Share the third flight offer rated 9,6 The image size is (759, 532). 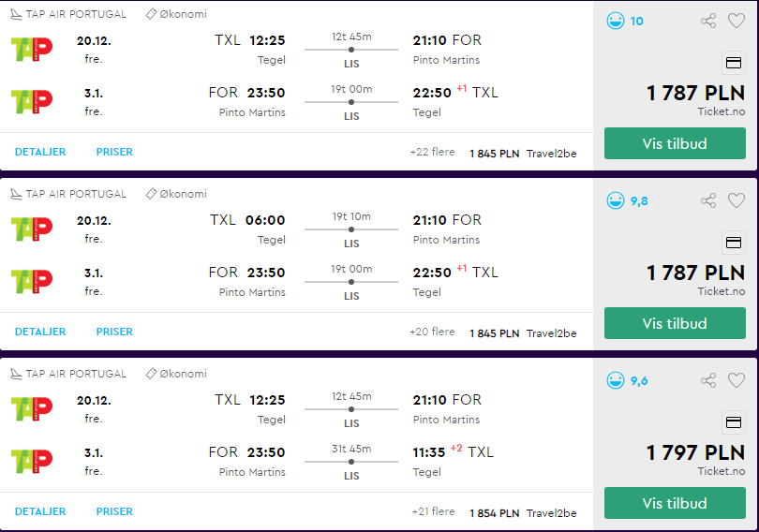[708, 380]
